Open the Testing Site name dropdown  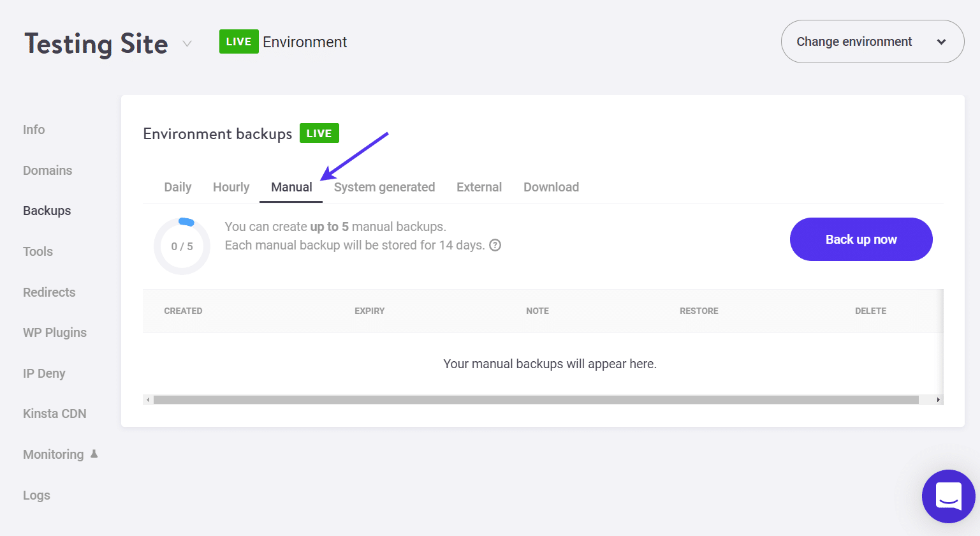pos(186,43)
